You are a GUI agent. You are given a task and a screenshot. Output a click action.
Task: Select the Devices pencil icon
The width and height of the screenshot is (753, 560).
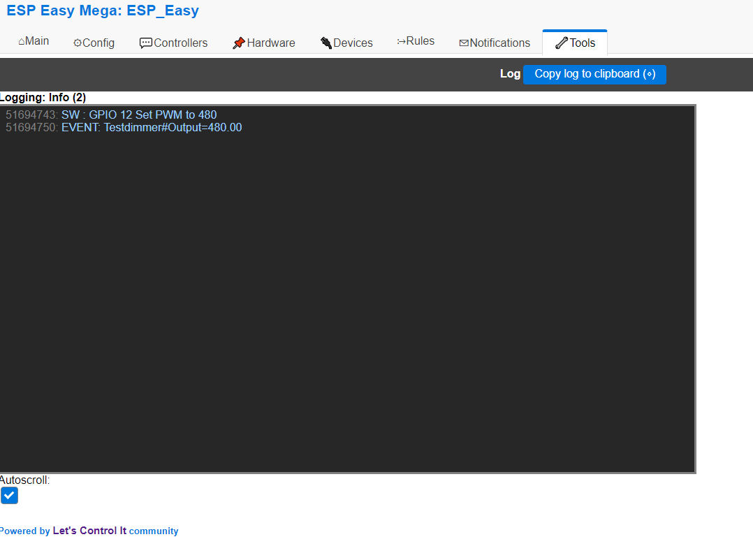click(x=325, y=42)
